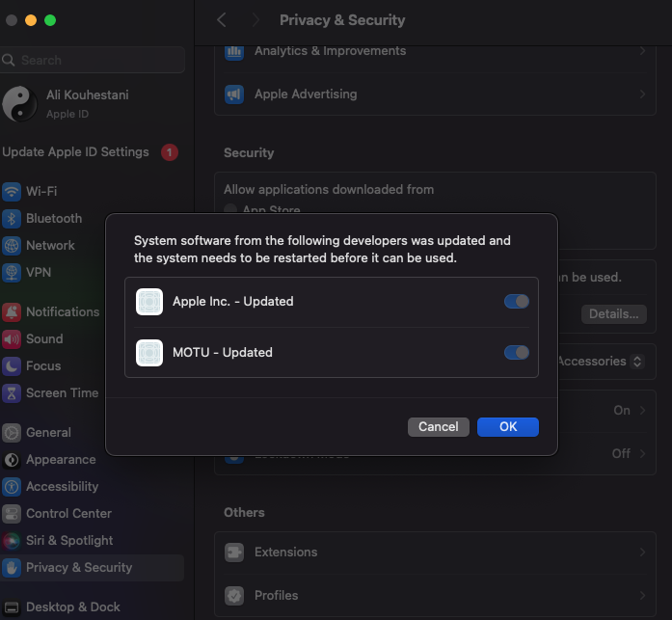Click the Privacy & Security window title
Screen dimensions: 672x620
click(342, 20)
